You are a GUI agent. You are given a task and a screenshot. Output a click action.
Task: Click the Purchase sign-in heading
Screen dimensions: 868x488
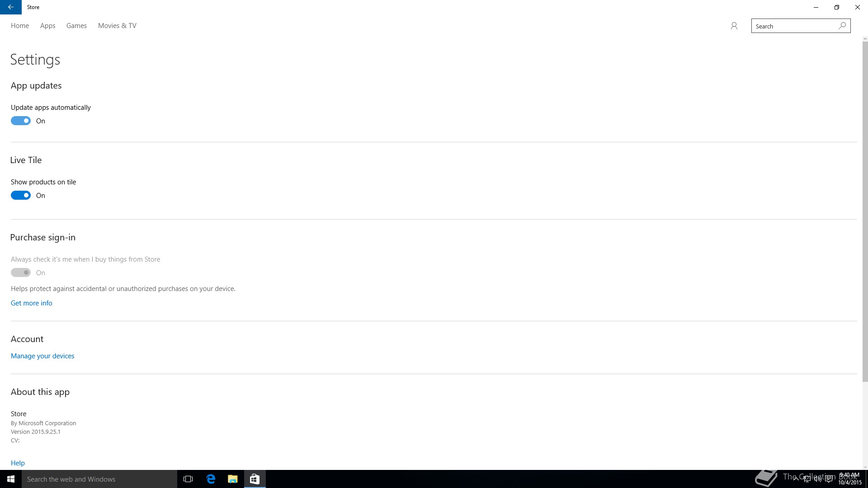click(x=43, y=237)
